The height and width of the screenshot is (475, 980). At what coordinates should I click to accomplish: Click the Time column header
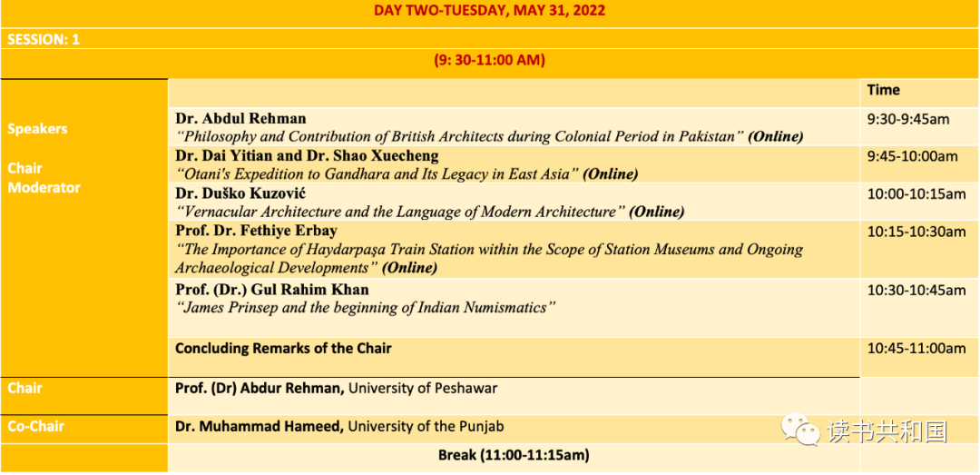883,90
